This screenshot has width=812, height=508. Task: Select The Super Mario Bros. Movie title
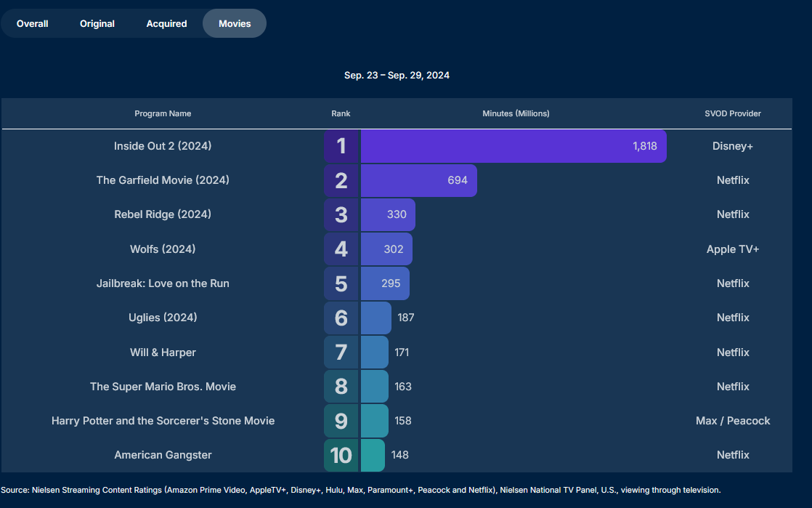163,387
